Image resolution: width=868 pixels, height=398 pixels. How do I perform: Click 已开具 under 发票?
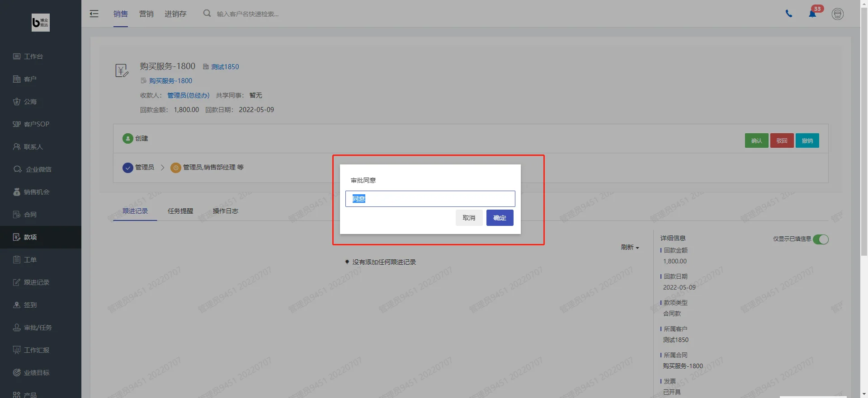tap(672, 392)
